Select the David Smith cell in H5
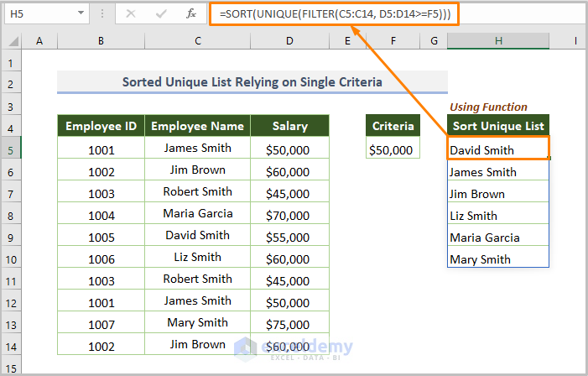Image resolution: width=588 pixels, height=376 pixels. click(x=497, y=150)
